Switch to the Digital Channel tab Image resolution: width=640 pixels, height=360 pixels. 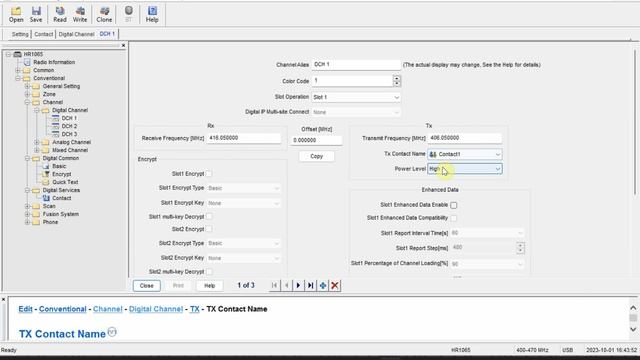coord(76,34)
